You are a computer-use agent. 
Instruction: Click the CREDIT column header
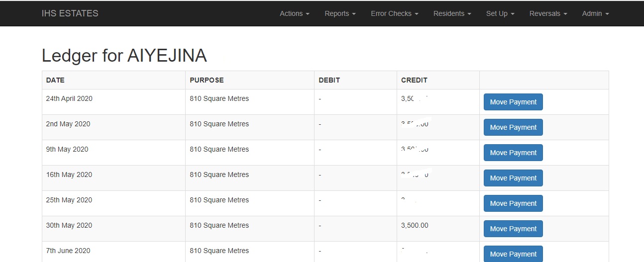click(x=414, y=80)
